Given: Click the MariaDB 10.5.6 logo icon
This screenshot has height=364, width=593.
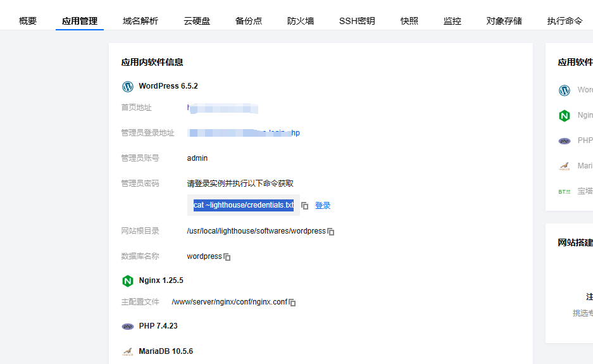Looking at the screenshot, I should pos(128,352).
